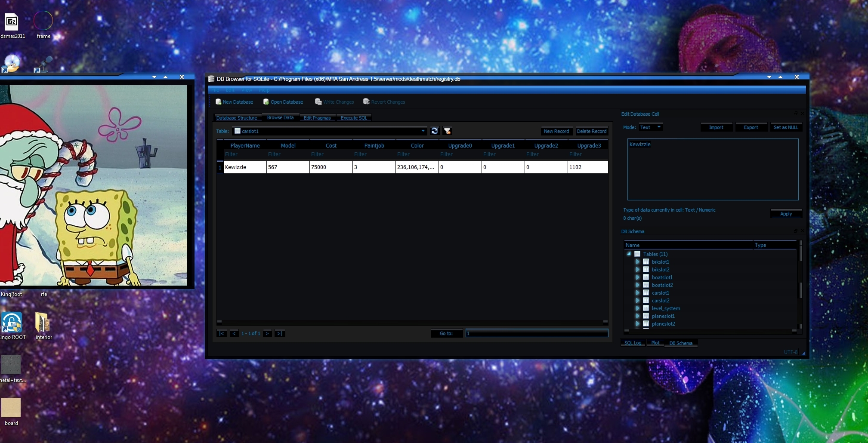868x443 pixels.
Task: Click the PlayerName column filter field
Action: pos(245,154)
